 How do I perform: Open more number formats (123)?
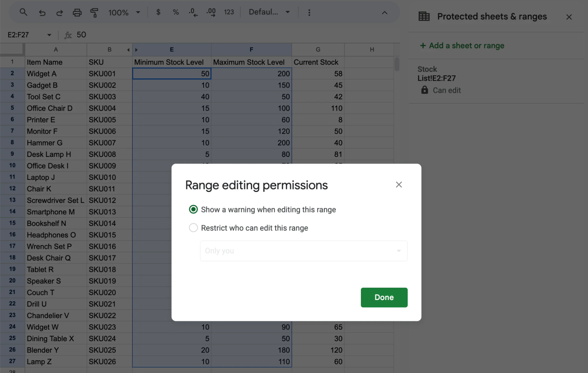[x=229, y=12]
